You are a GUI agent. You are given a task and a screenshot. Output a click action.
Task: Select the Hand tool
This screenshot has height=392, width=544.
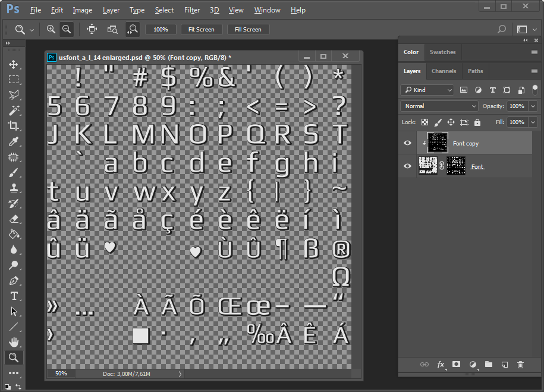[14, 343]
